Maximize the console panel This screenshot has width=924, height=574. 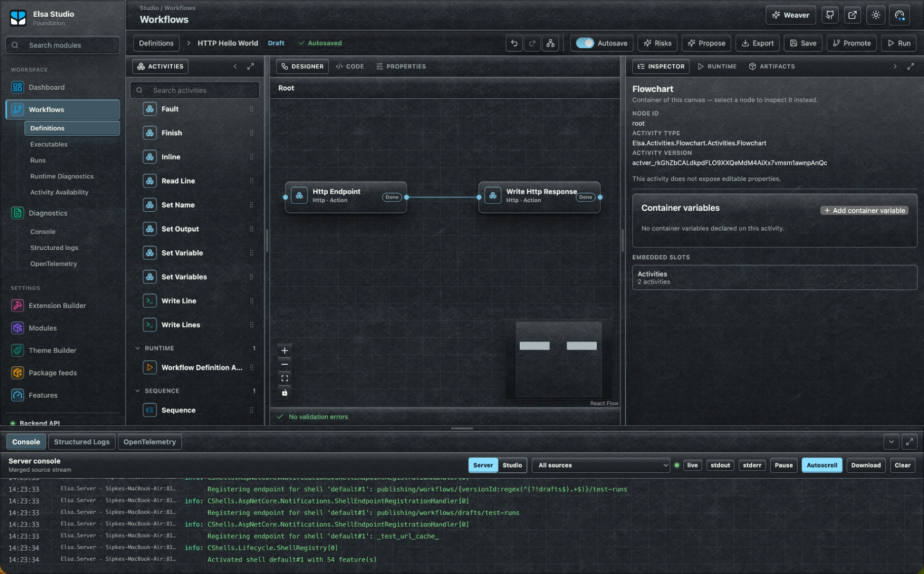(x=909, y=442)
